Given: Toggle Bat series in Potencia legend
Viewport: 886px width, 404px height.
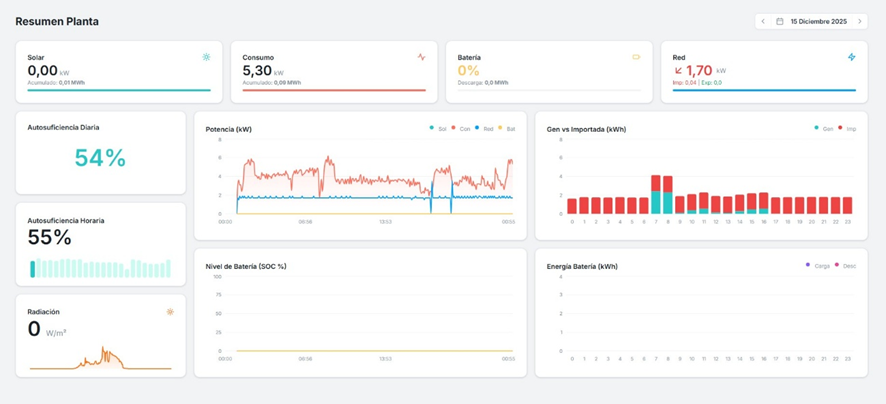Looking at the screenshot, I should pos(508,129).
